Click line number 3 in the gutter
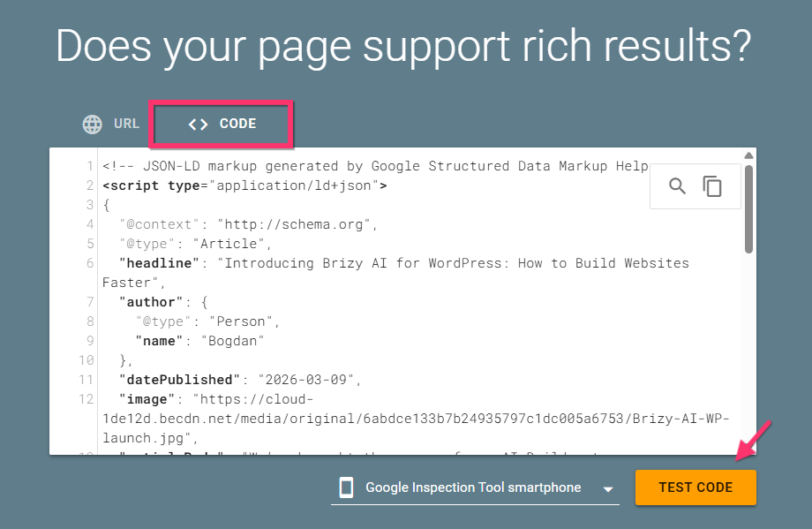Screen dimensions: 812x529 [x=90, y=205]
